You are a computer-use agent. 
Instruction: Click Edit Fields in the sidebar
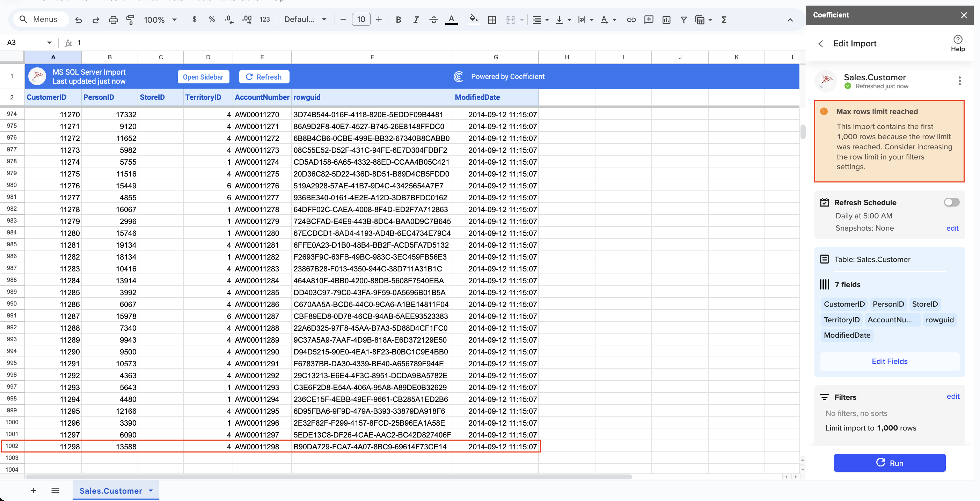pos(890,361)
